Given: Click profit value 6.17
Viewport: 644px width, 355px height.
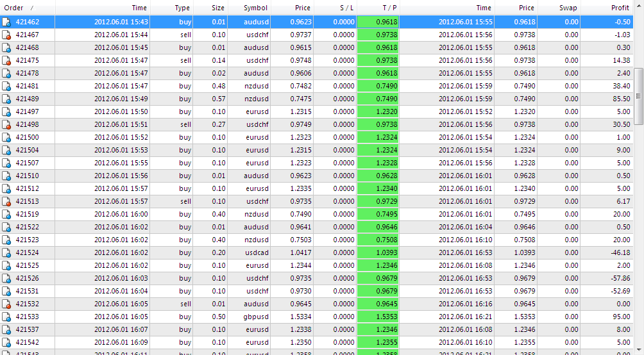Looking at the screenshot, I should pos(623,201).
